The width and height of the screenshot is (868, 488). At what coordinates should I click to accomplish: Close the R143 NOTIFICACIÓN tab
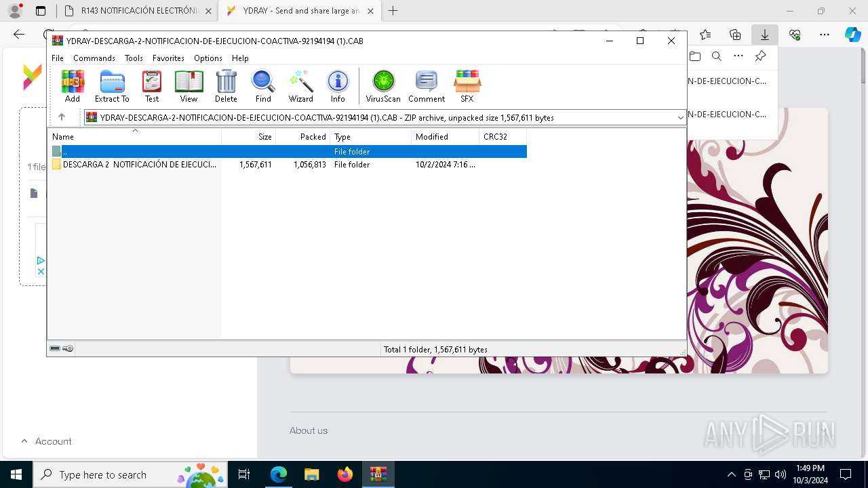pos(208,11)
